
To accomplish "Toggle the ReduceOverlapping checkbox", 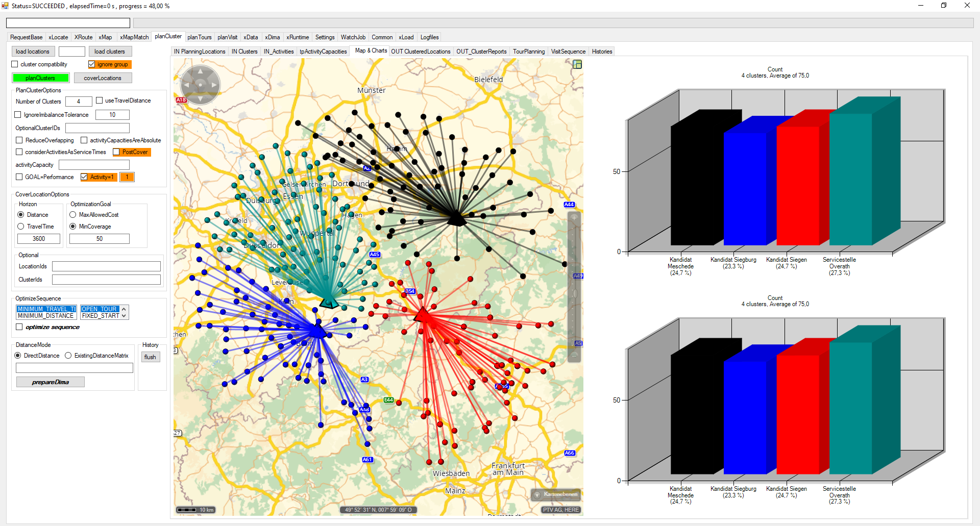I will click(x=19, y=140).
